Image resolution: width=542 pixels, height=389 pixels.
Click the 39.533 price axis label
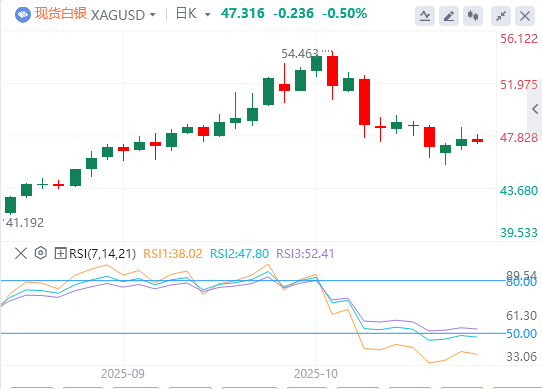(x=519, y=233)
